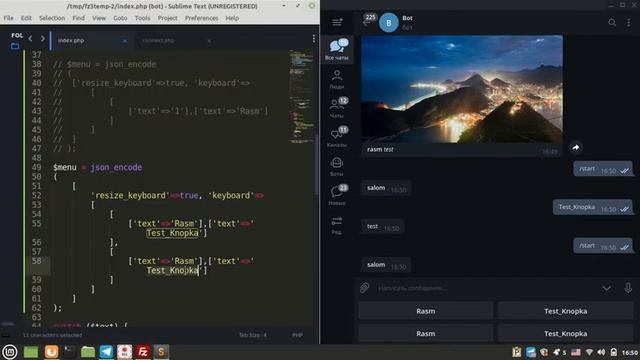Open the Project menu

point(167,18)
